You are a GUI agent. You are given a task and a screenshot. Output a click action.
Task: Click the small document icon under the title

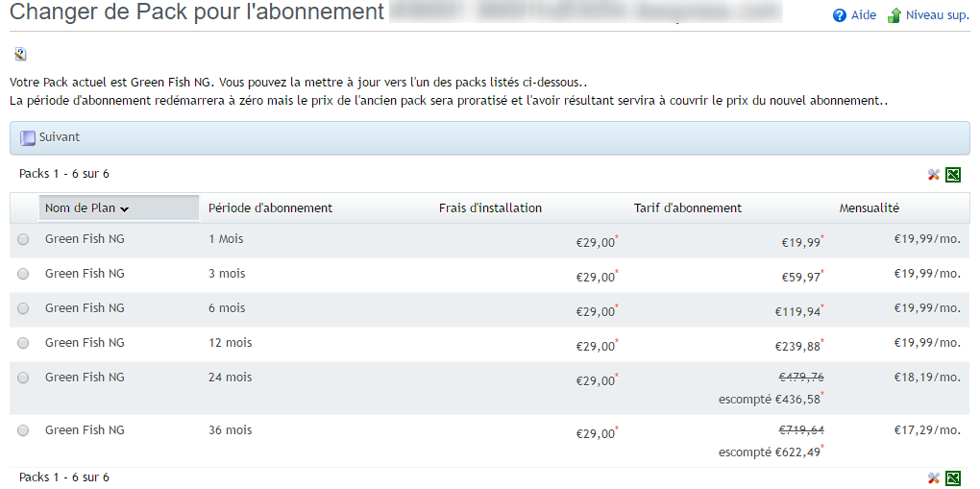pos(21,54)
